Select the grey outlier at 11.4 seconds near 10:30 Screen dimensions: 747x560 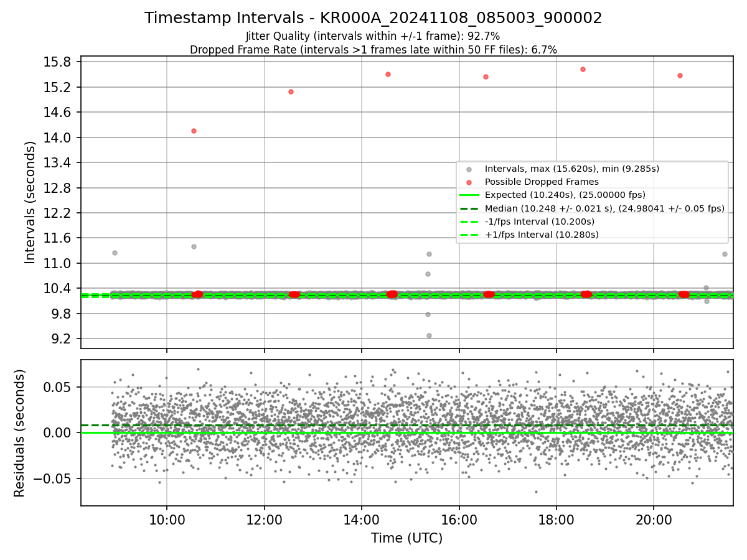pyautogui.click(x=194, y=246)
